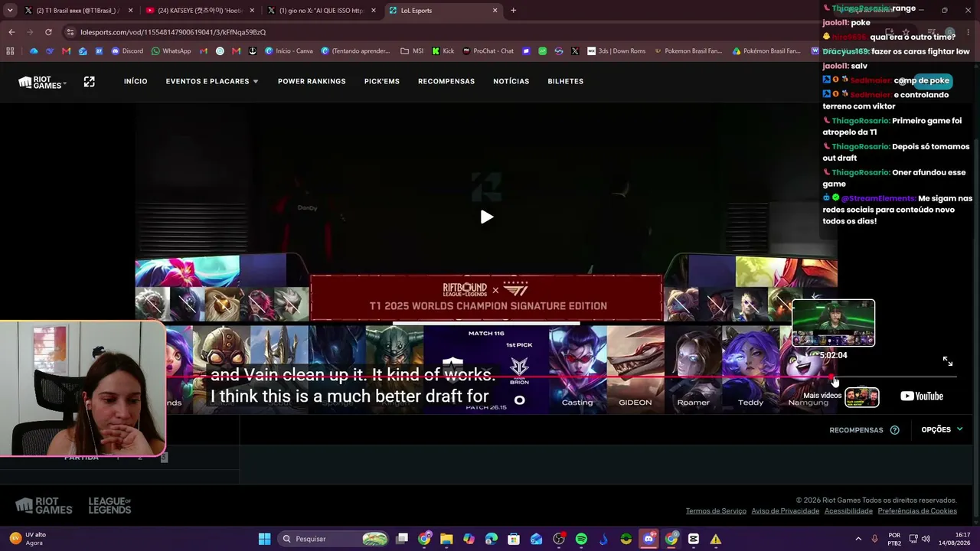The height and width of the screenshot is (551, 980).
Task: Expand the OPÇÕES dropdown
Action: (942, 430)
